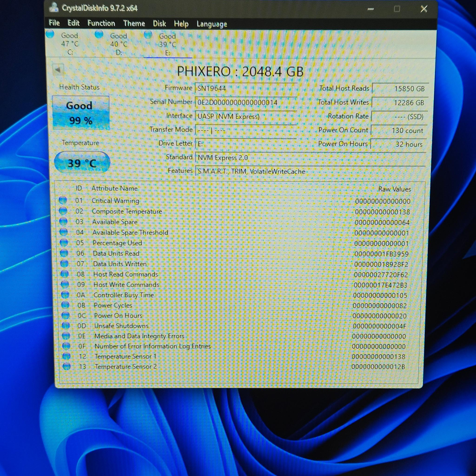Click raw value 00000001FB3959
Image resolution: width=476 pixels, height=476 pixels.
[x=381, y=254]
